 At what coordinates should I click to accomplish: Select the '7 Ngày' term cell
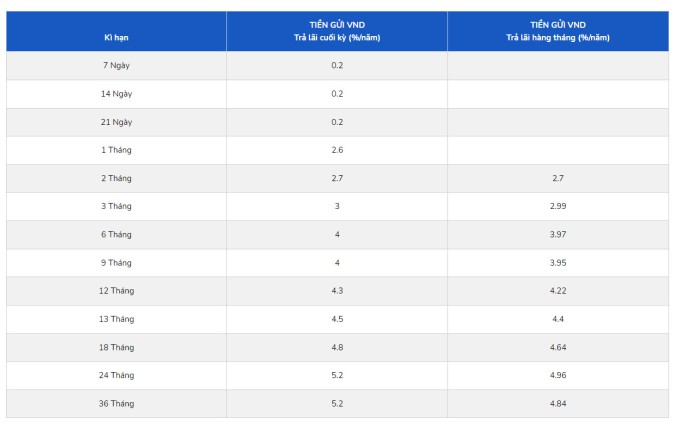pyautogui.click(x=116, y=66)
